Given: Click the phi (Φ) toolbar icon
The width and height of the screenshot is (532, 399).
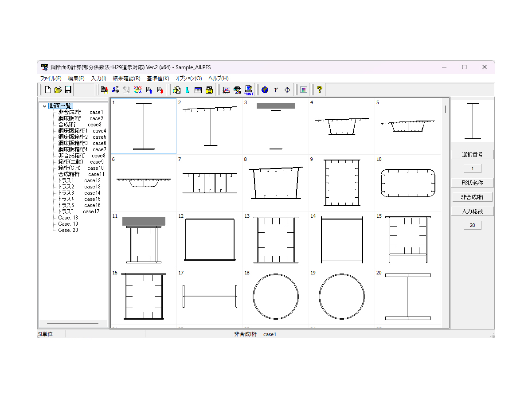Looking at the screenshot, I should pos(287,90).
